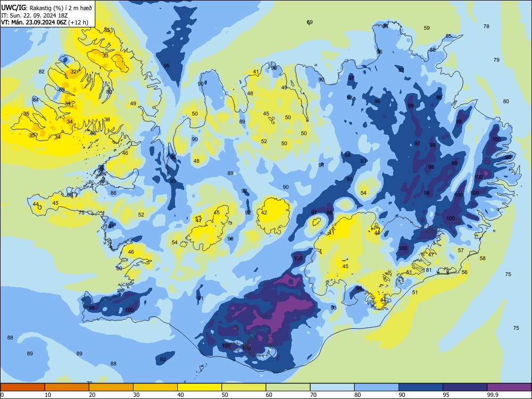Image resolution: width=532 pixels, height=399 pixels.
Task: Click the '56' value on southeast shoreline
Action: click(464, 272)
